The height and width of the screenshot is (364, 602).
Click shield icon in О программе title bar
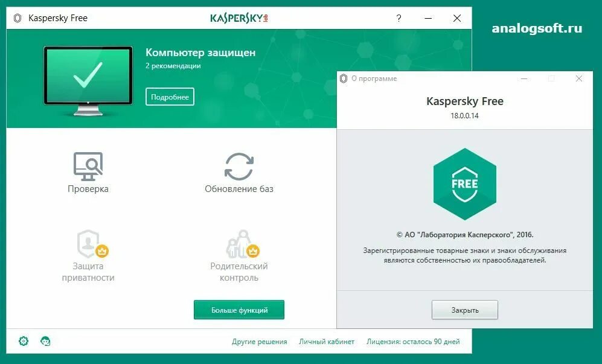point(344,78)
